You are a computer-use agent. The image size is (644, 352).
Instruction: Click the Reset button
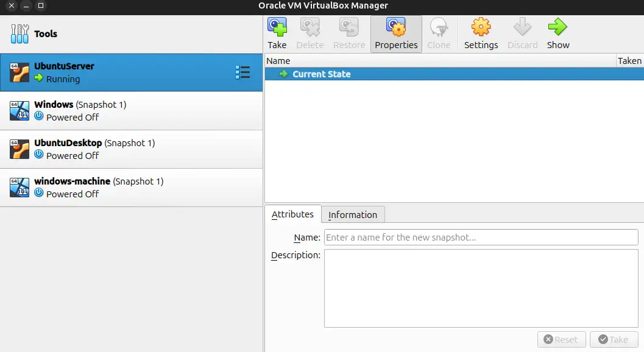[x=562, y=340]
